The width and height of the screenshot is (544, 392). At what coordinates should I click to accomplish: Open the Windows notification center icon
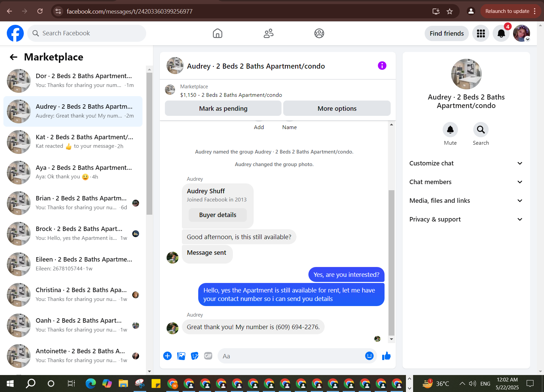530,384
